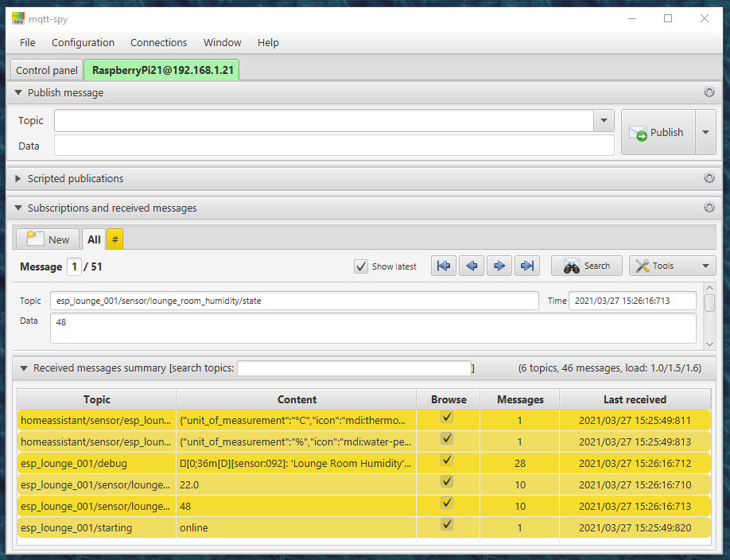Uncheck Browse for esp_lounge_001/starting topic
The width and height of the screenshot is (730, 560).
coord(447,524)
